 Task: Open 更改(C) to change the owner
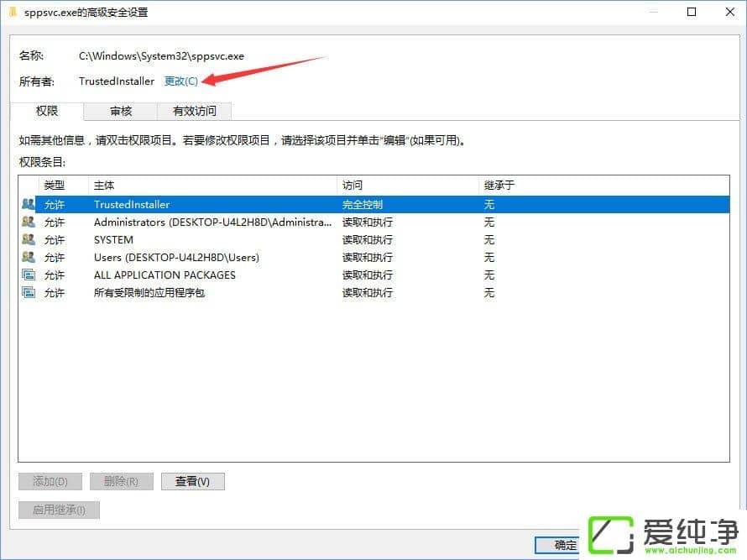point(181,81)
